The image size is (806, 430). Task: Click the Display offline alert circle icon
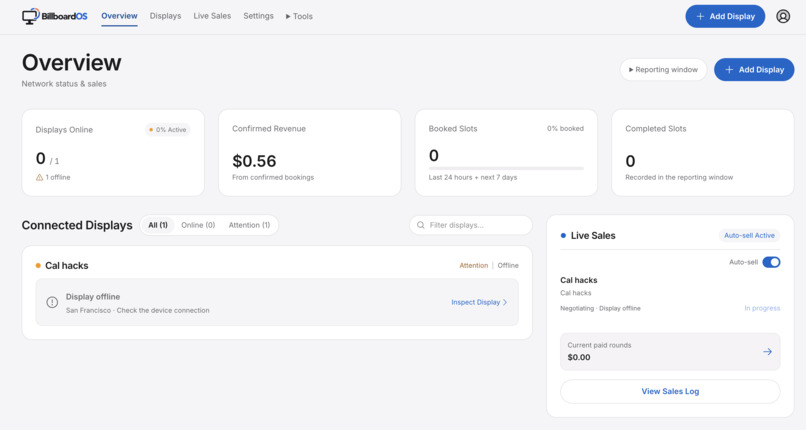point(52,302)
